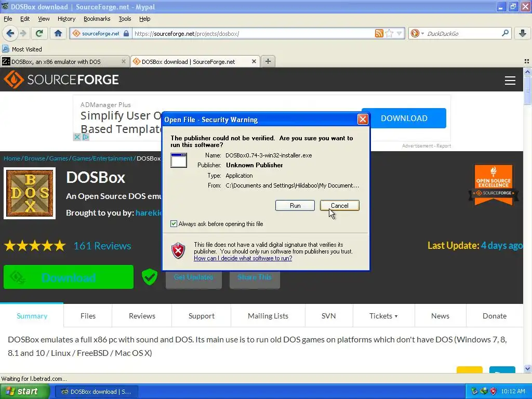Select the Donate tab

[495, 316]
